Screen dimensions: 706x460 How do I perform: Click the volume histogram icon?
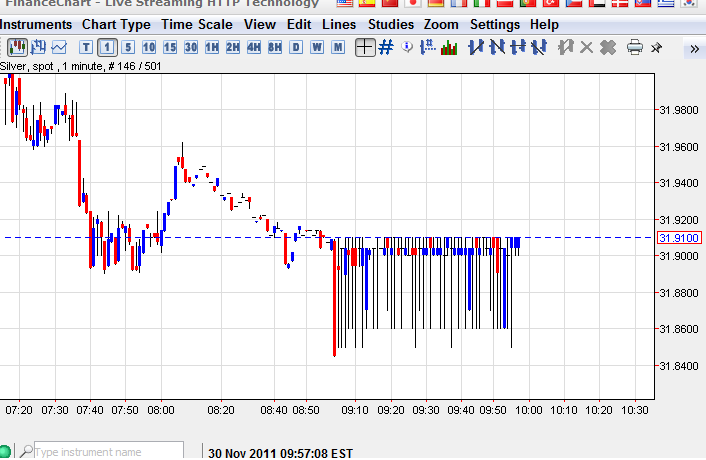449,46
